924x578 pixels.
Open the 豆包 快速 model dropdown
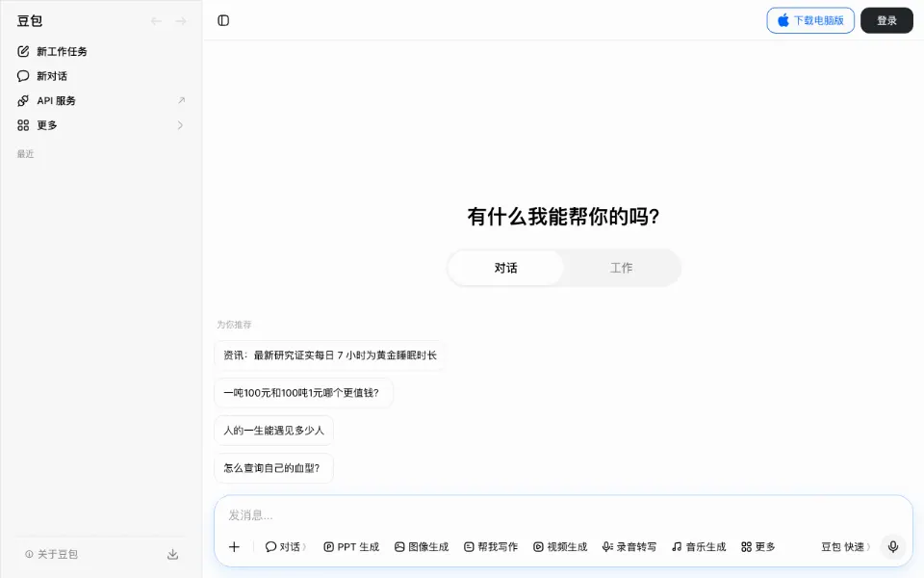tap(846, 547)
